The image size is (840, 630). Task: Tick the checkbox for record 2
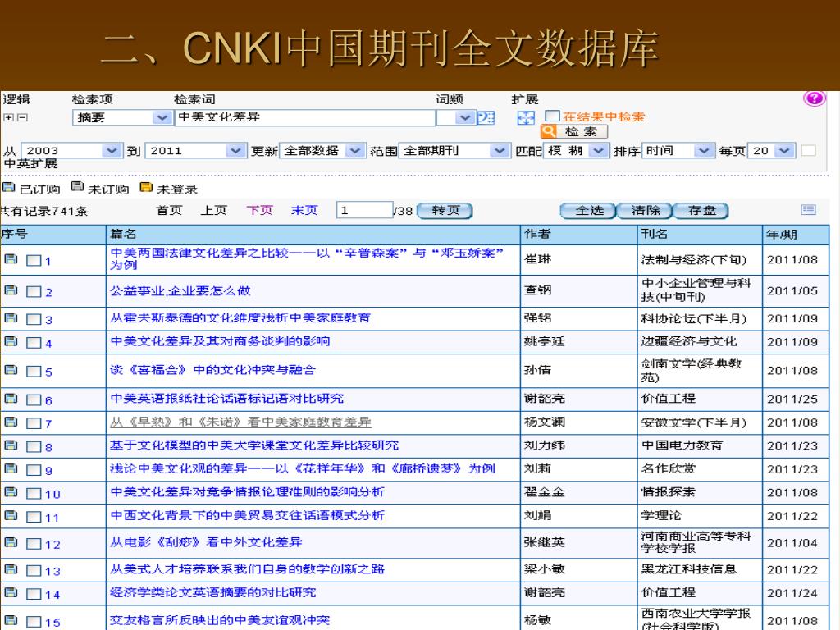tap(34, 292)
